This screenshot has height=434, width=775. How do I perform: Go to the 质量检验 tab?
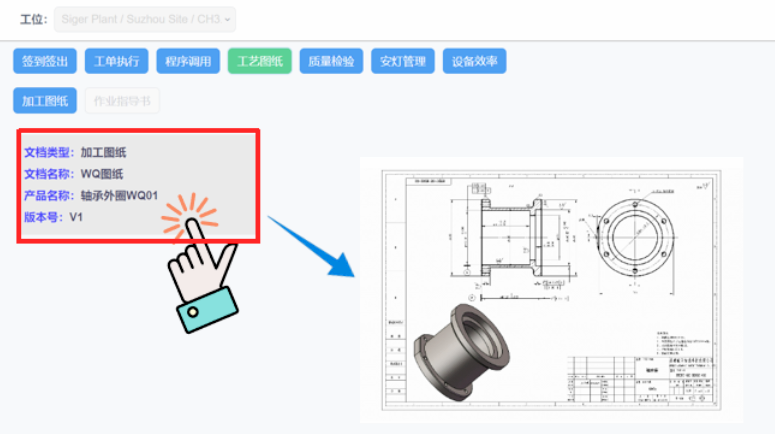(331, 61)
